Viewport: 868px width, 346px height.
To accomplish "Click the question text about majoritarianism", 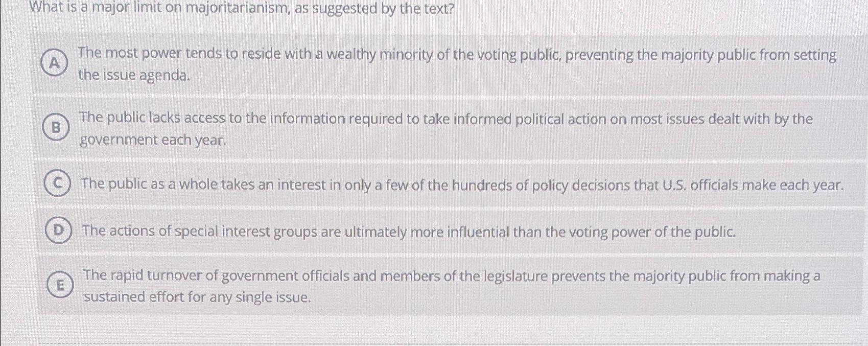I will click(x=240, y=8).
